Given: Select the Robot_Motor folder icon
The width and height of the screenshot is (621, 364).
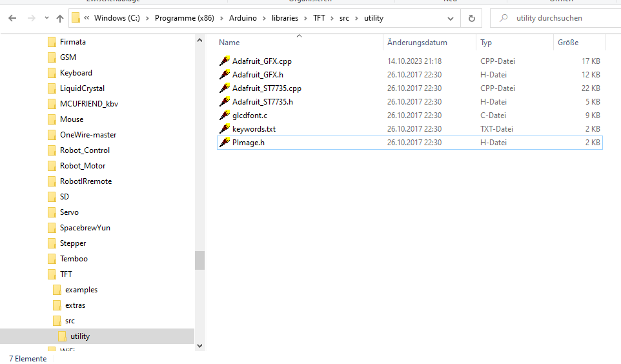Looking at the screenshot, I should click(52, 166).
